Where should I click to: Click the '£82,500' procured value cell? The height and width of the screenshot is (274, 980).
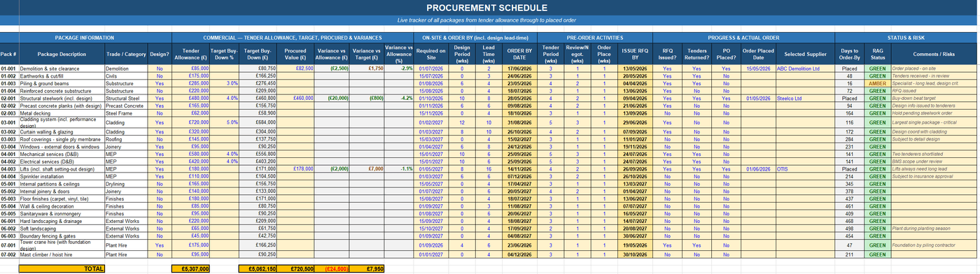295,69
